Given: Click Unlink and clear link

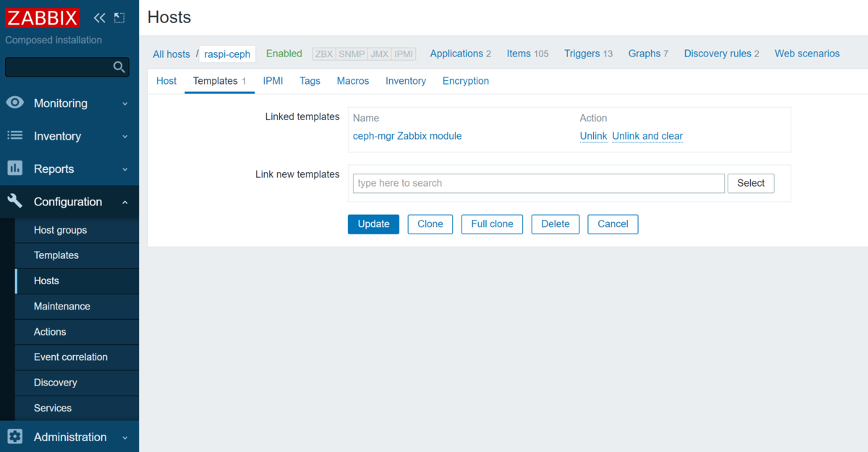Looking at the screenshot, I should [x=647, y=136].
